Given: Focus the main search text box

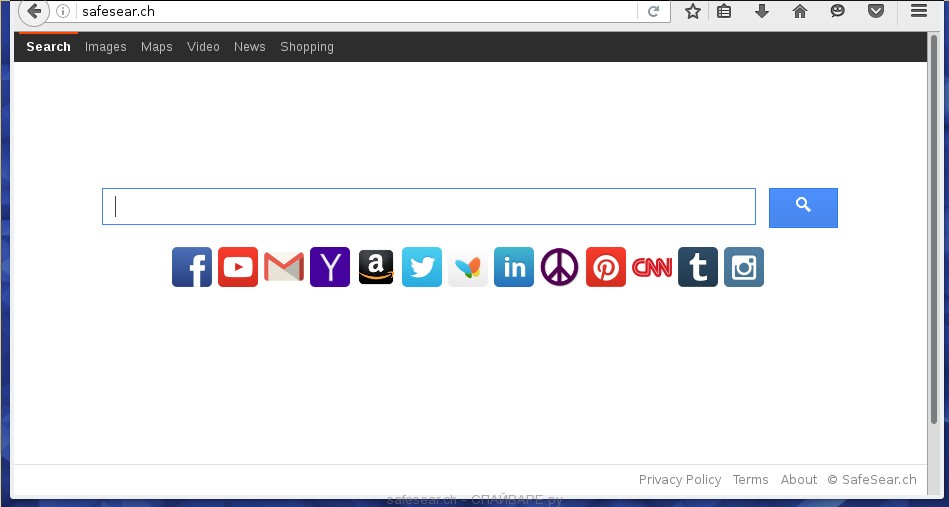Looking at the screenshot, I should tap(429, 207).
